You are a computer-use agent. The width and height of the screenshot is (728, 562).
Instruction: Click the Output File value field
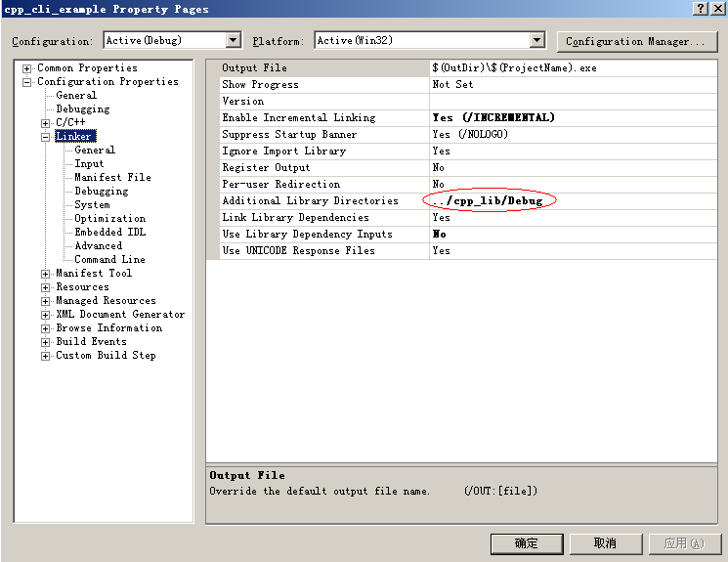click(572, 68)
